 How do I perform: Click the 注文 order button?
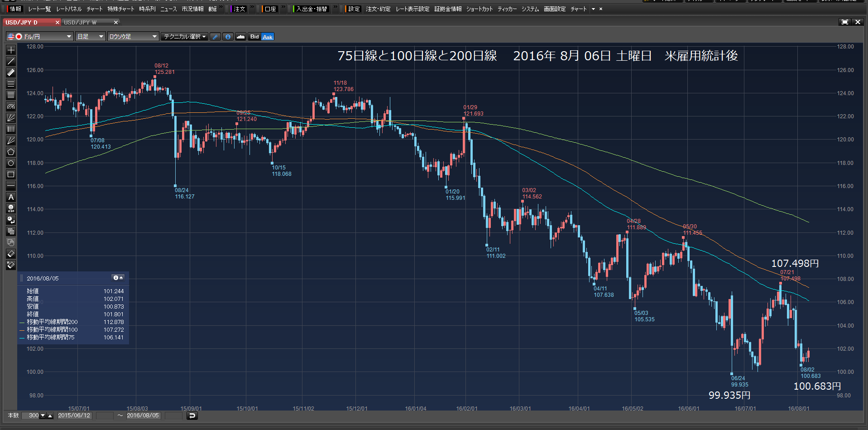click(x=239, y=9)
